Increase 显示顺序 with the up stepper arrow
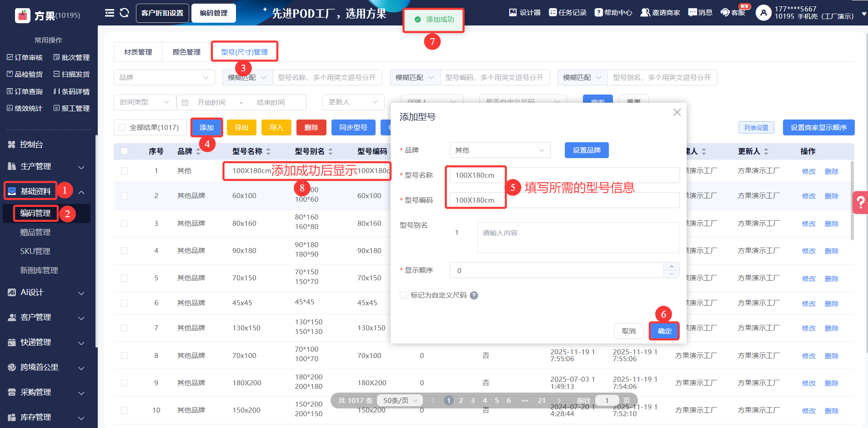This screenshot has width=868, height=428. [x=672, y=267]
